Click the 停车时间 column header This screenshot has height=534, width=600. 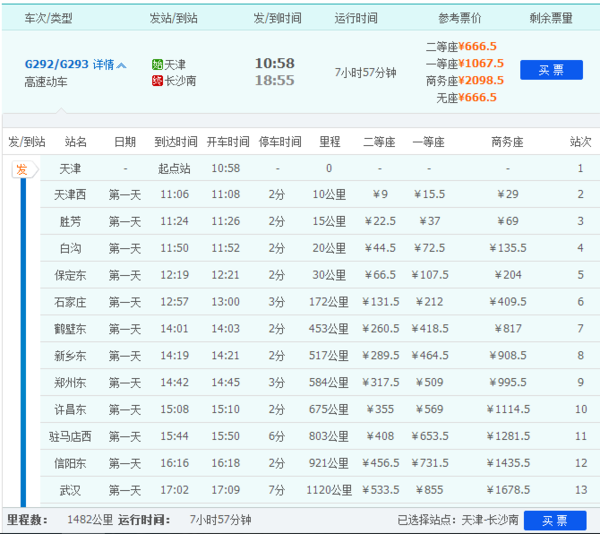[280, 142]
